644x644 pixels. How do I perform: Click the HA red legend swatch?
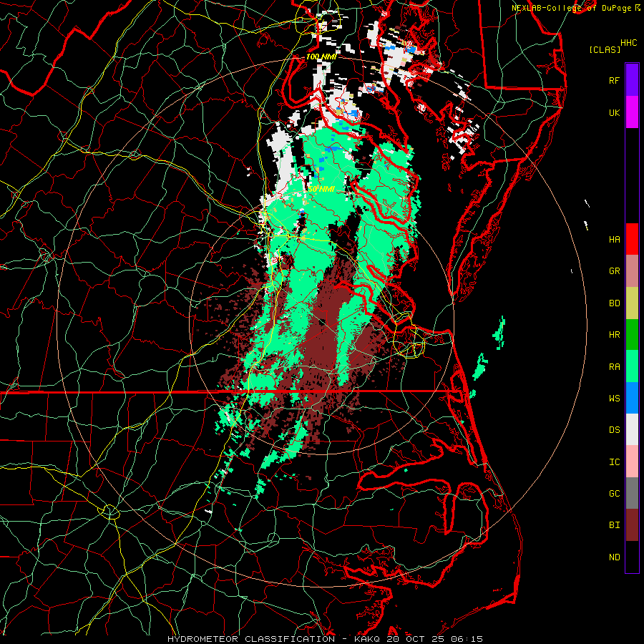[x=632, y=239]
